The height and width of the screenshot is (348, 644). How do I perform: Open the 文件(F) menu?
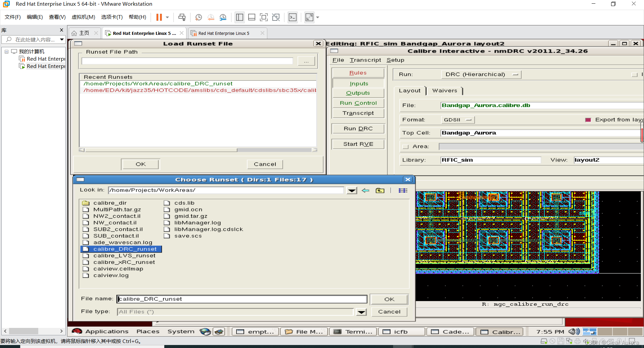13,17
